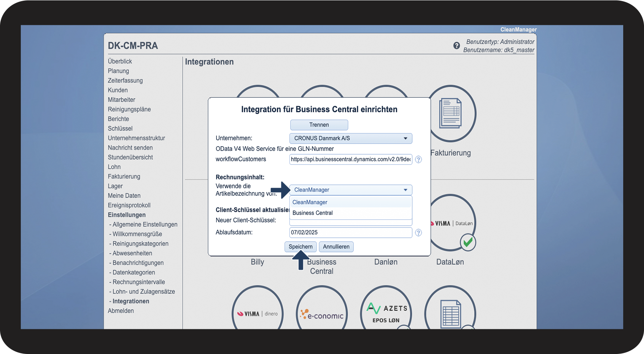Image resolution: width=644 pixels, height=354 pixels.
Task: Open Berichte in the sidebar
Action: point(118,119)
